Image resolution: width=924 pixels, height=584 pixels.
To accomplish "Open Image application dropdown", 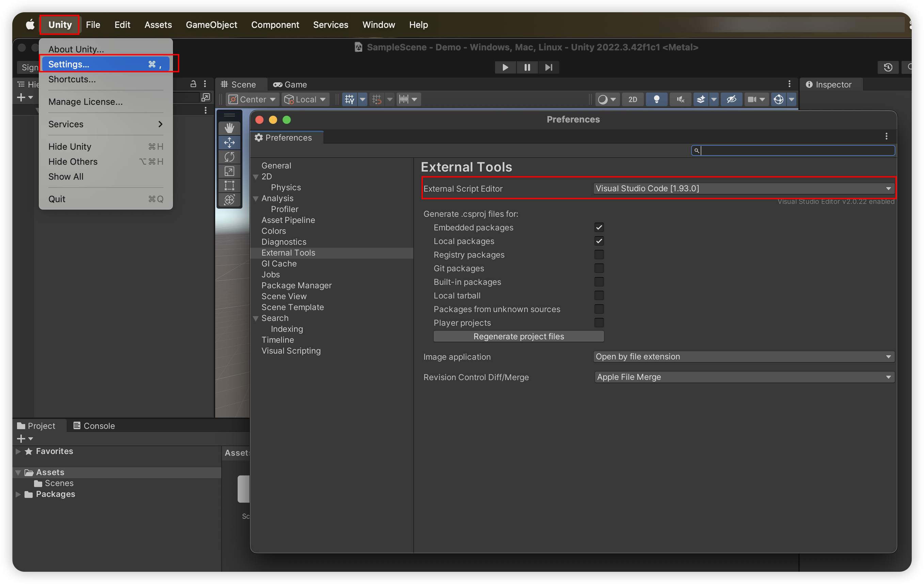I will pos(743,357).
